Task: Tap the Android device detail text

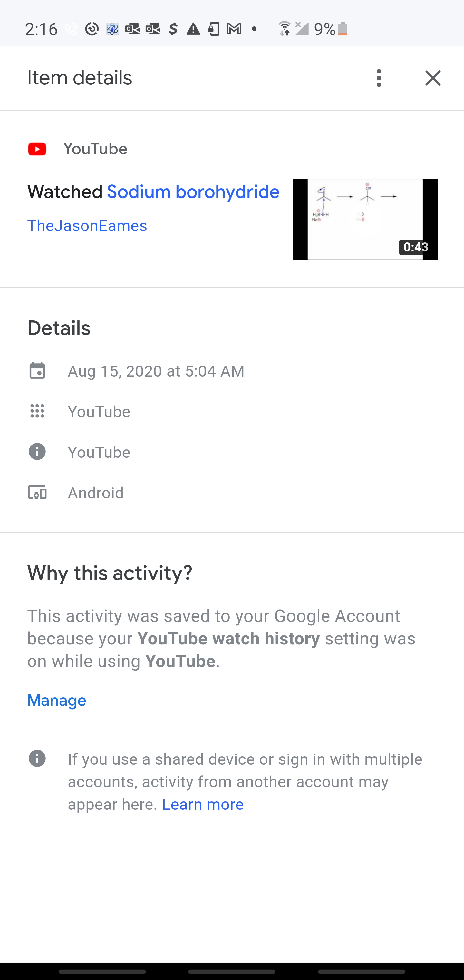Action: (x=95, y=493)
